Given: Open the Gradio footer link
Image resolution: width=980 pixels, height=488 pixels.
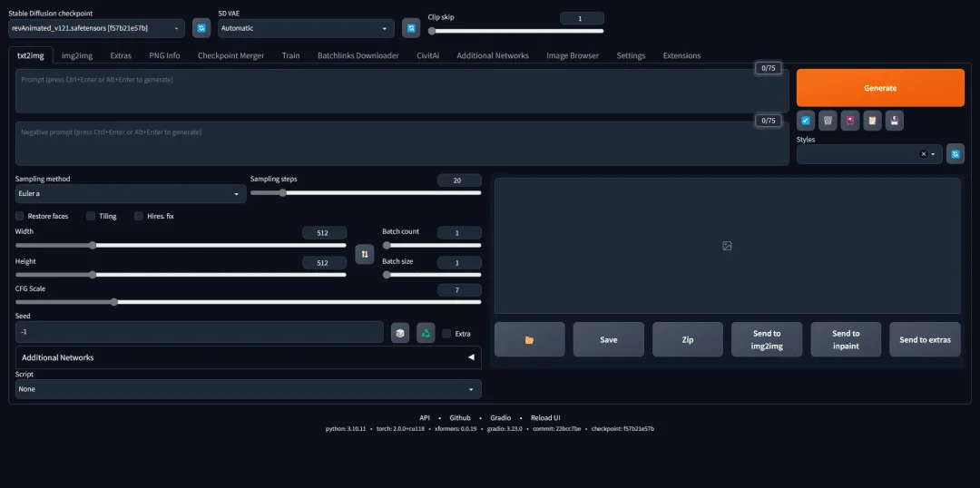Looking at the screenshot, I should point(500,417).
